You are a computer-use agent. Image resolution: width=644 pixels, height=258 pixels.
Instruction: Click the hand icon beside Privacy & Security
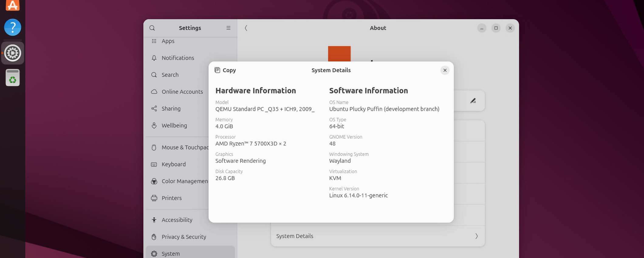(x=154, y=237)
